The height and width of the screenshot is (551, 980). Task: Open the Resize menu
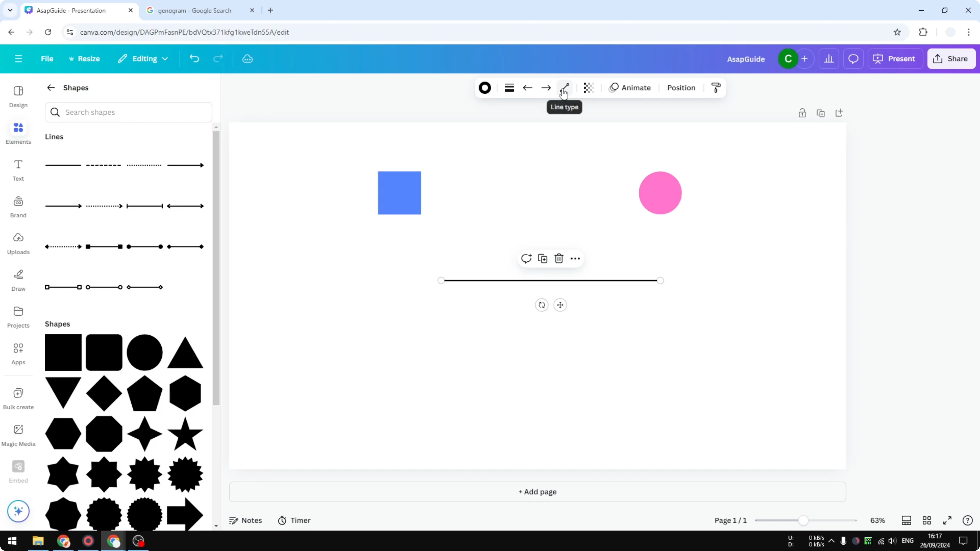point(84,59)
